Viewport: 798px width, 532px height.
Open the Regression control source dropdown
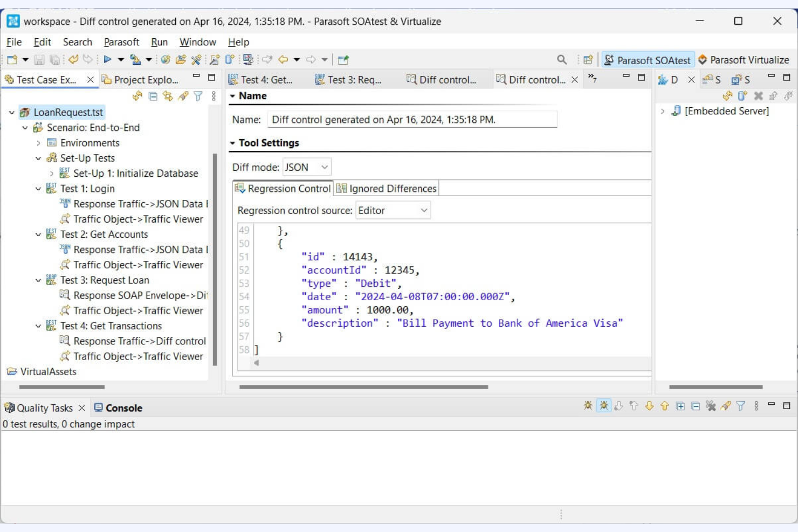click(393, 210)
